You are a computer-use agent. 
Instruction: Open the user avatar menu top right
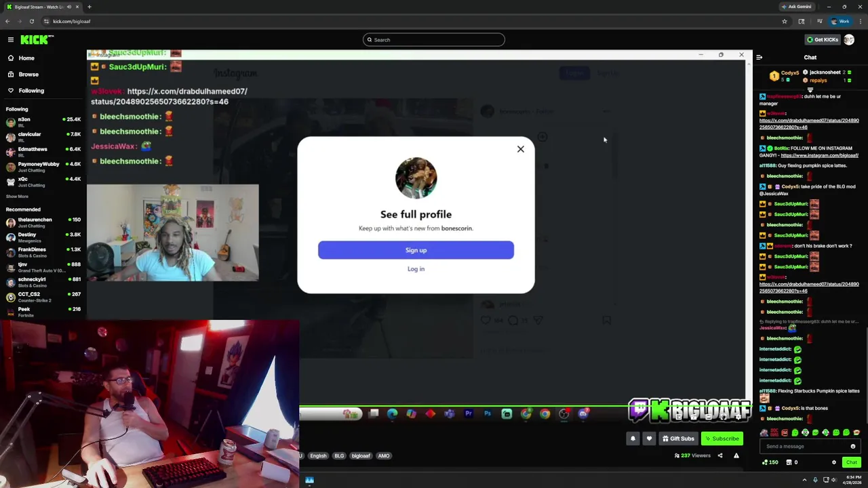tap(849, 40)
